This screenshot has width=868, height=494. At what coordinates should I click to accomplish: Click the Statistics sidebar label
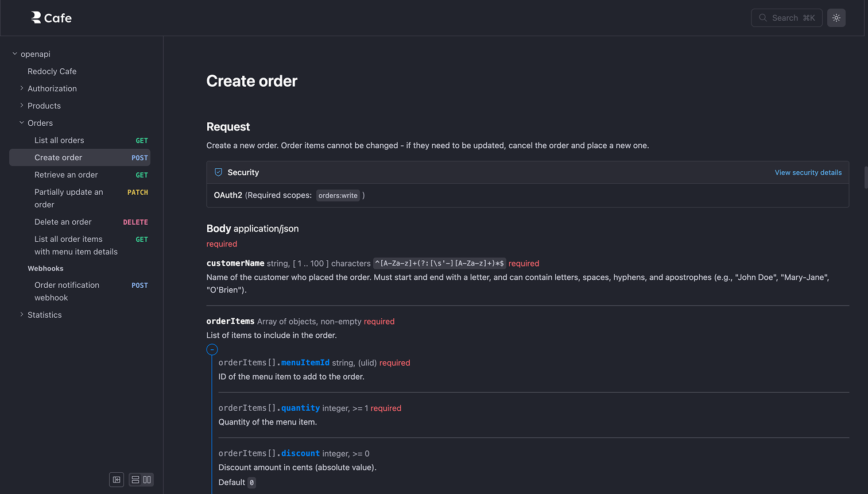[x=45, y=315]
